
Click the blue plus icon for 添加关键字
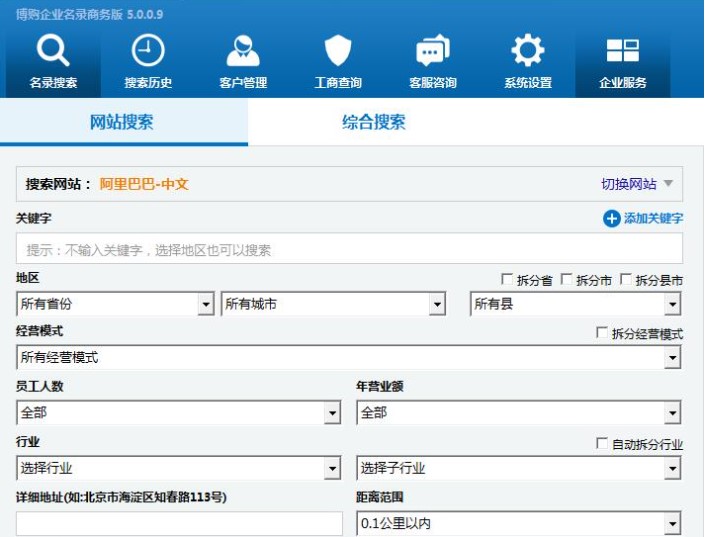(611, 219)
